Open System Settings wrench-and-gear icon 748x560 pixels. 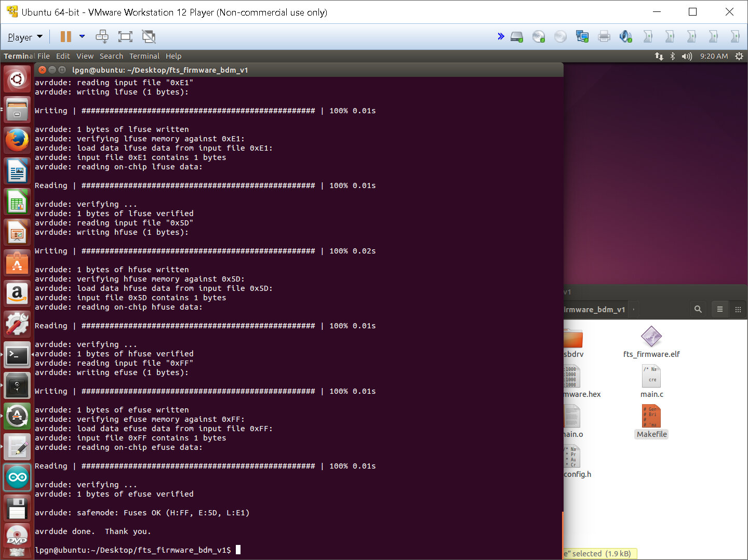17,325
